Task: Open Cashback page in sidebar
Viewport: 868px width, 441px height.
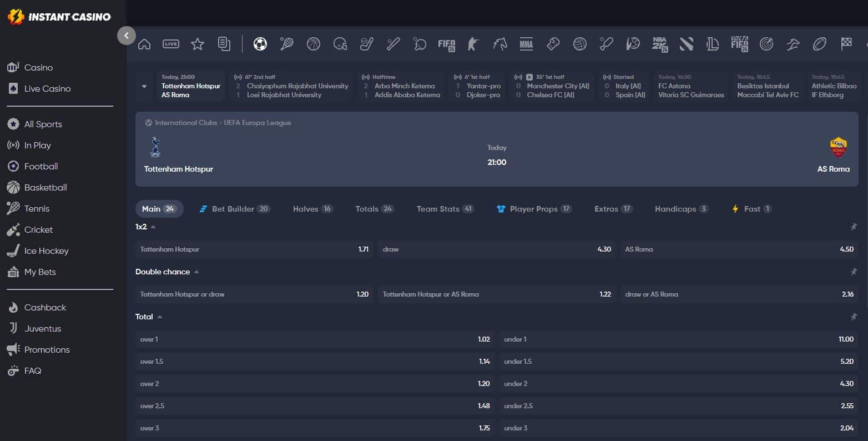Action: [45, 307]
